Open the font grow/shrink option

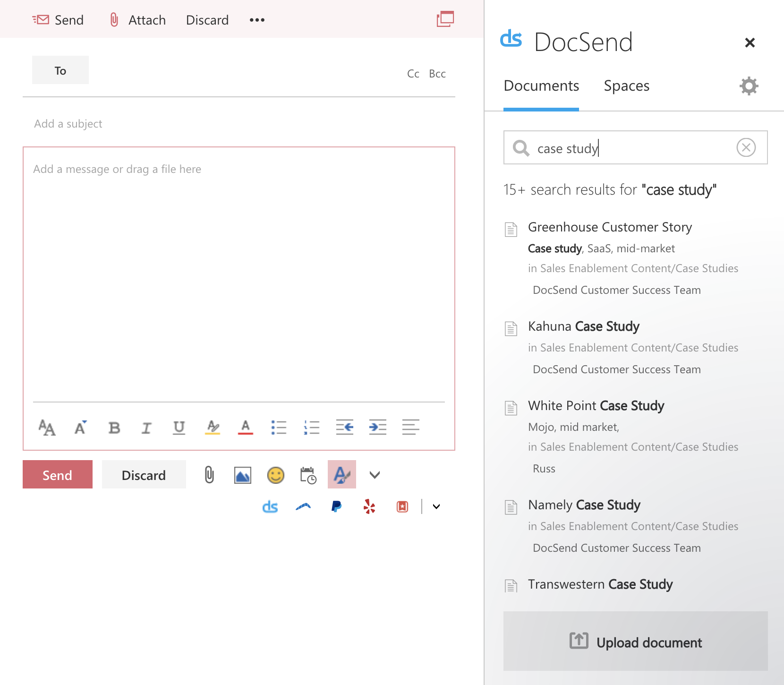click(x=81, y=428)
